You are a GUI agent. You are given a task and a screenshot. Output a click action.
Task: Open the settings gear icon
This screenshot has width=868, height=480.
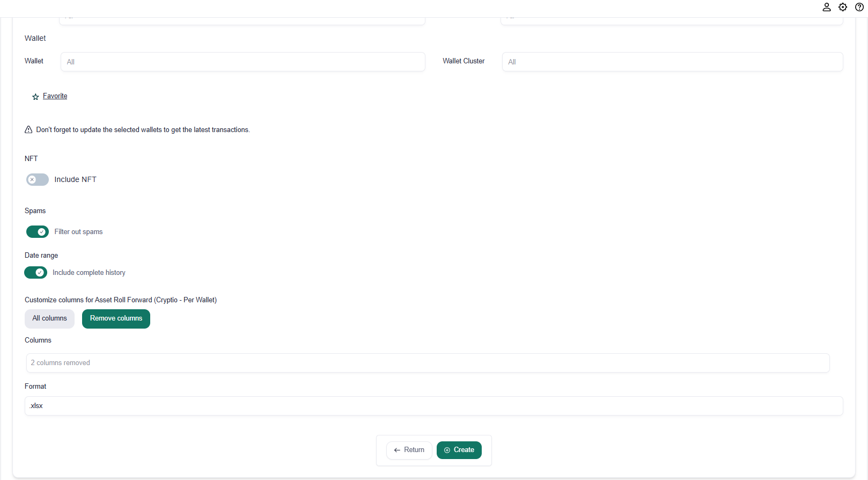pos(843,7)
